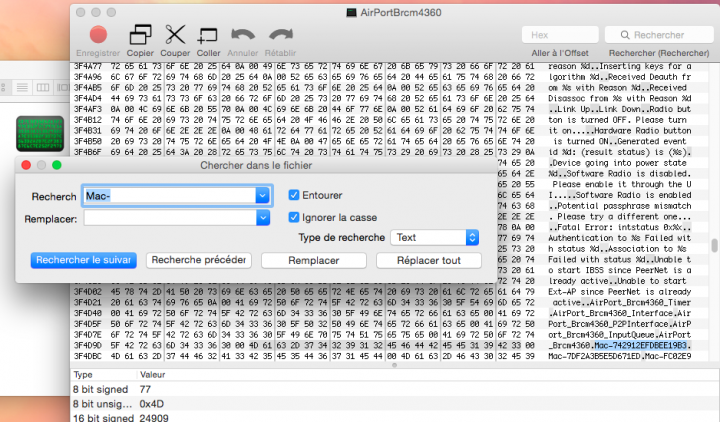Viewport: 720px width, 422px height.
Task: Click the Réplacer tout button
Action: (429, 260)
